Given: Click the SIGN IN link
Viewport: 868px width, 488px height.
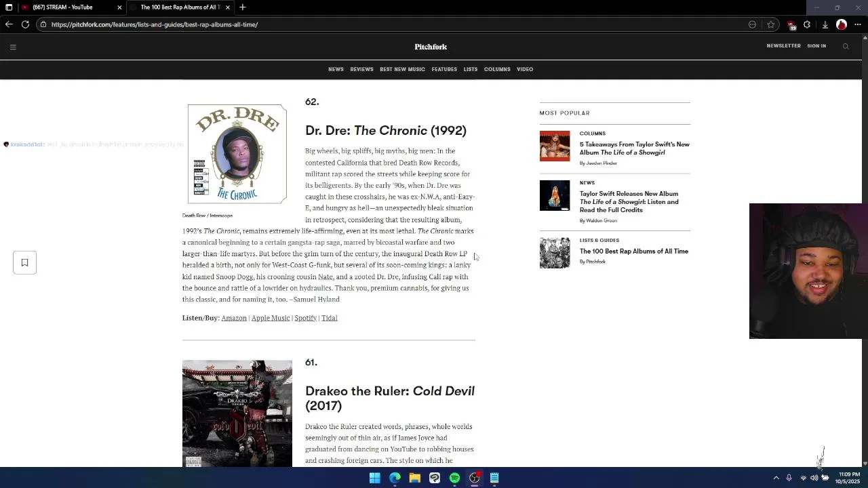Looking at the screenshot, I should (x=816, y=46).
